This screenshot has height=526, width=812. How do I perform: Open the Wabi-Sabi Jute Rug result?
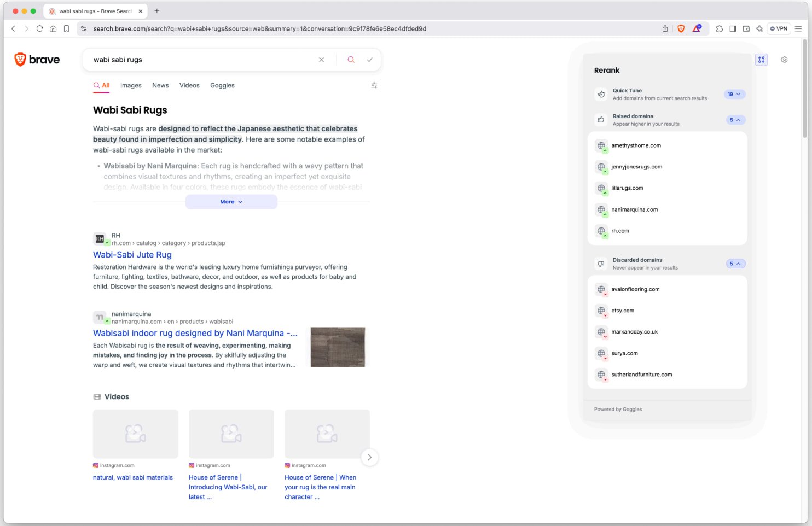(x=132, y=255)
